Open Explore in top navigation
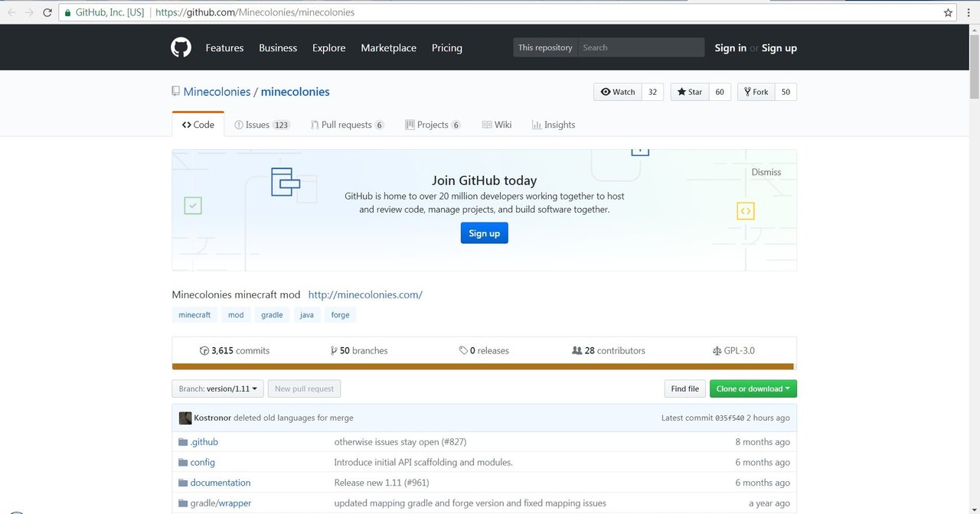 (329, 47)
